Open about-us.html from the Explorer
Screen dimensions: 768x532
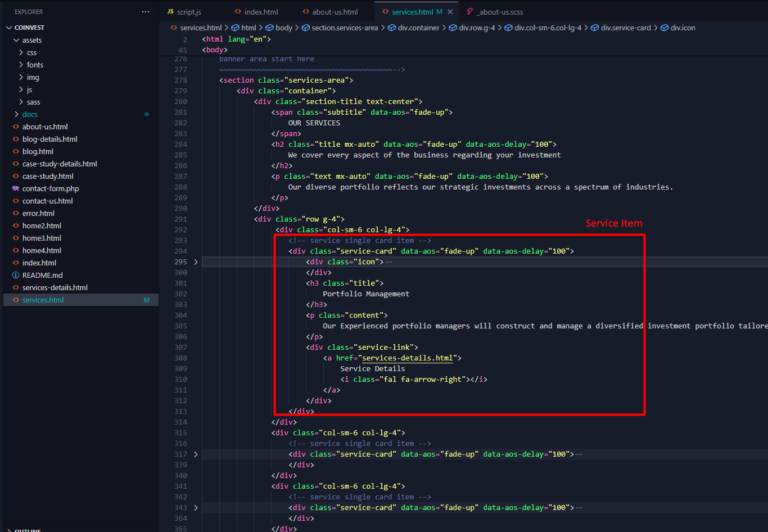pyautogui.click(x=45, y=127)
